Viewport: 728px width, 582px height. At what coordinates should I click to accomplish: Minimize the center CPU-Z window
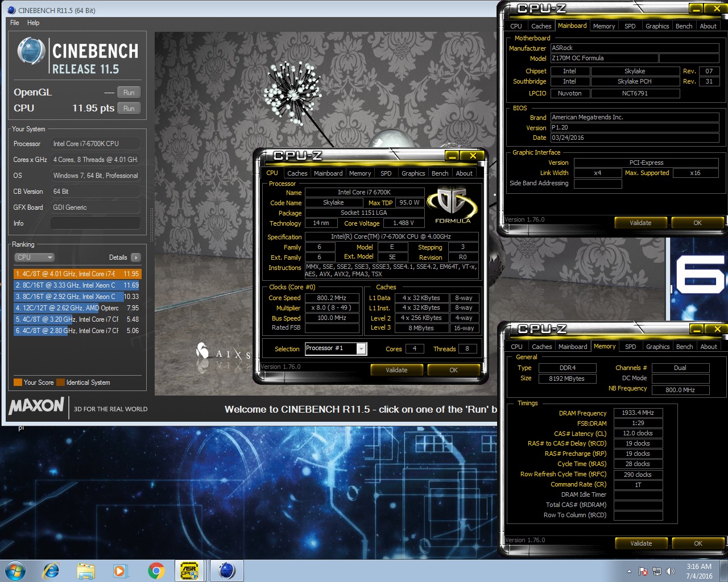452,156
